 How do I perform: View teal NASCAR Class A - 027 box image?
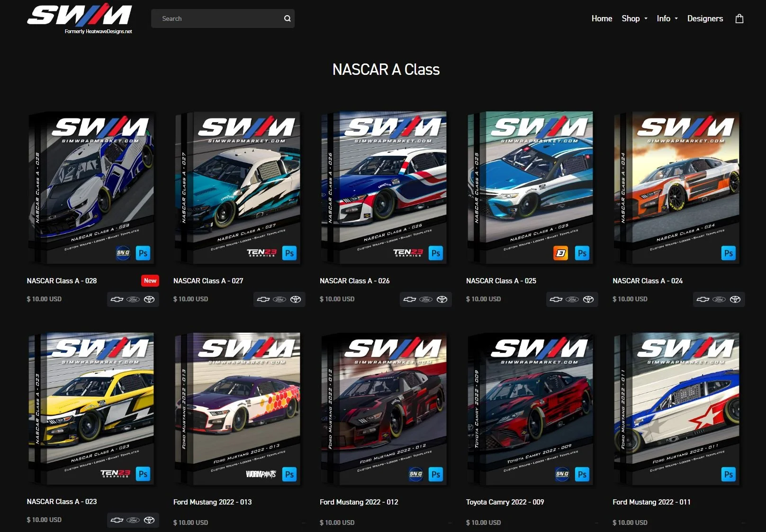click(238, 188)
